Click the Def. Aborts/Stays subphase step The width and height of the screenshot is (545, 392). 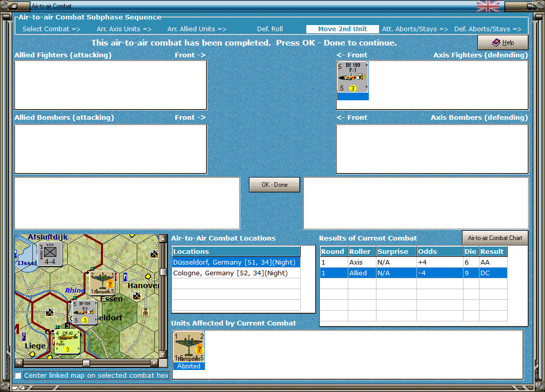tap(488, 29)
